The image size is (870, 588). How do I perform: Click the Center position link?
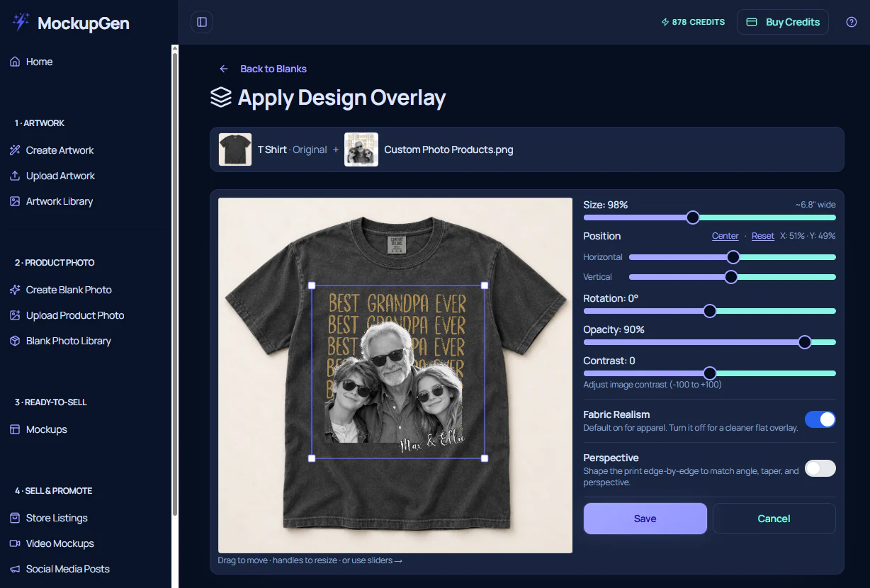(x=725, y=236)
